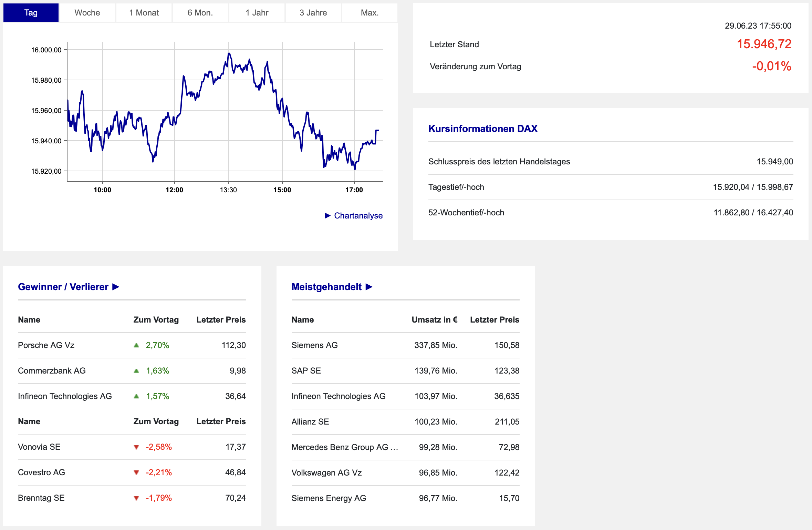Click red down arrow for Vonovia SE
Viewport: 812px width, 530px height.
(136, 447)
